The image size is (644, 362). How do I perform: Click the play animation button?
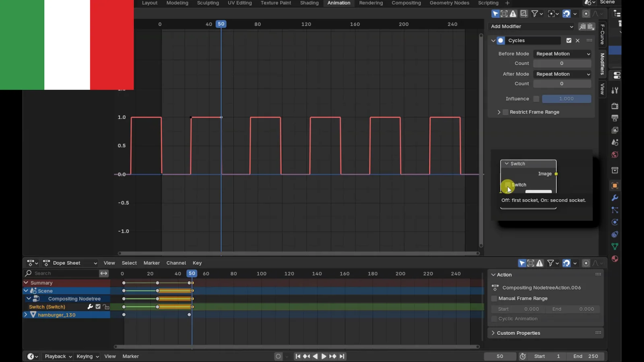tap(324, 356)
